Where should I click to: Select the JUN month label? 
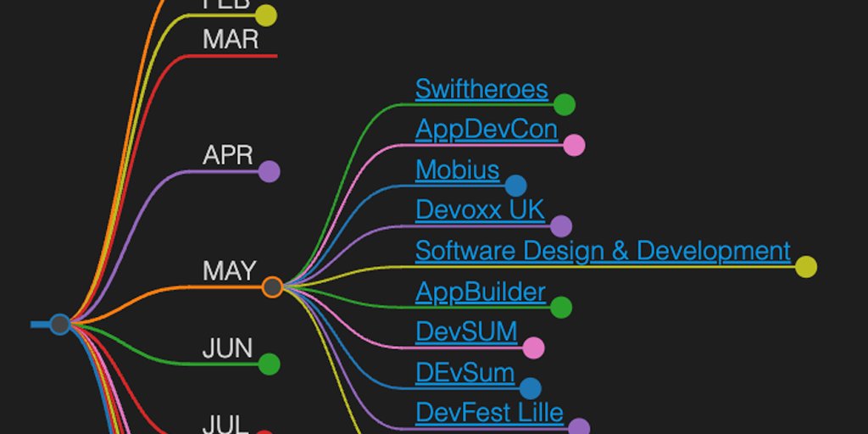(227, 348)
